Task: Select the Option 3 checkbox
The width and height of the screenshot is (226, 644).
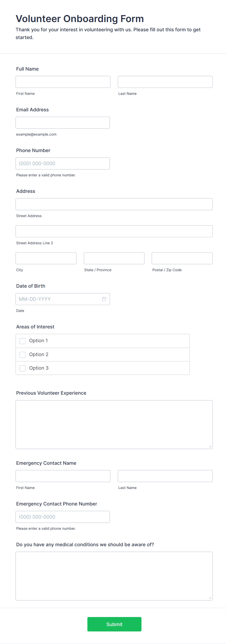Action: pos(23,368)
